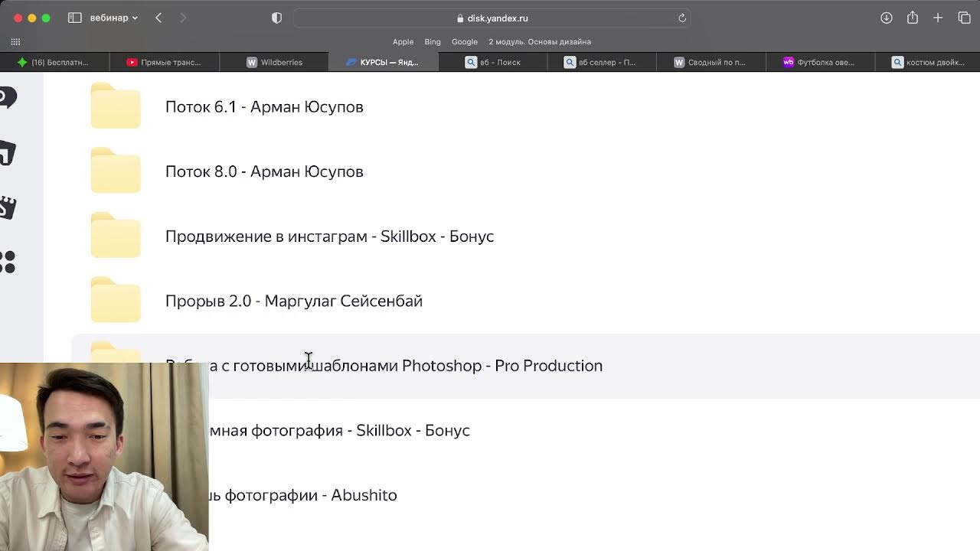The image size is (980, 551).
Task: Switch to the 'Сводный по п...' tab
Action: [x=711, y=62]
